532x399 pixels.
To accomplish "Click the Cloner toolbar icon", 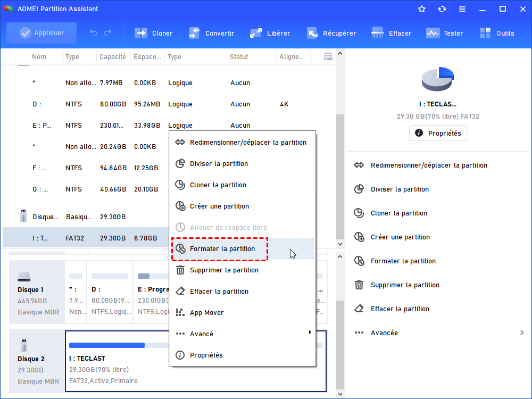I will click(141, 33).
